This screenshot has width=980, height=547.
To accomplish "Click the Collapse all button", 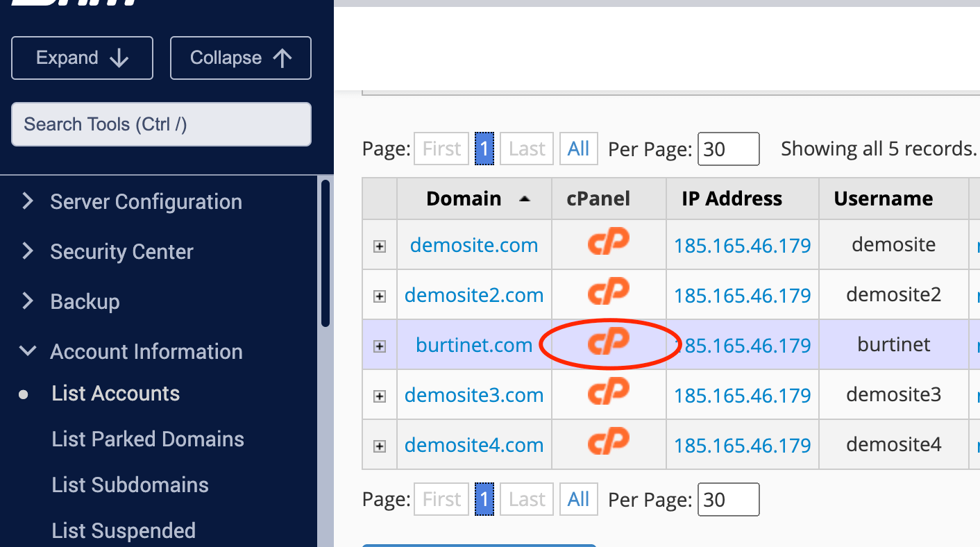I will click(x=240, y=58).
